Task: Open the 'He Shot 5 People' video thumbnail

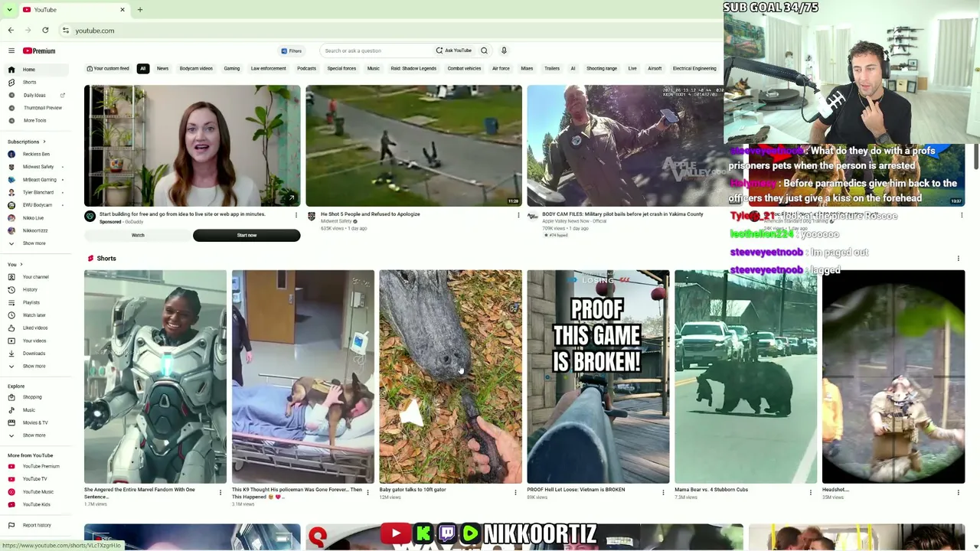Action: 413,145
